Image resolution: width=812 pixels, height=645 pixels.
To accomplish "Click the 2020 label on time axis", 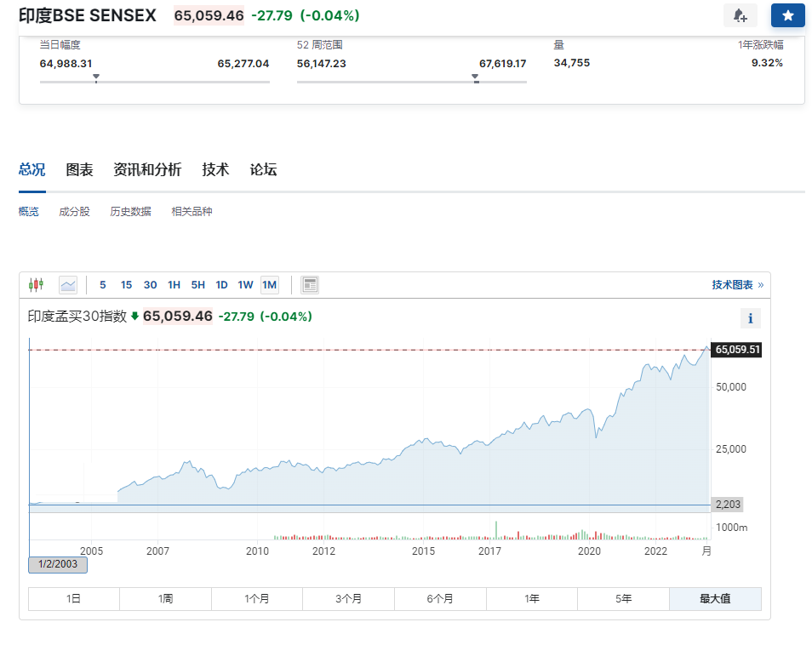I will pos(589,551).
